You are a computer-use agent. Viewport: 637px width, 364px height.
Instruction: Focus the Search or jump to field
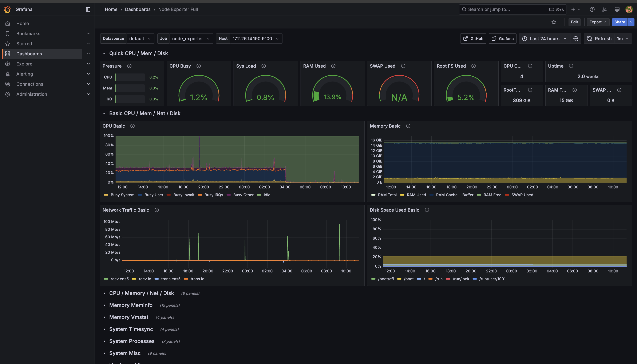coord(513,9)
